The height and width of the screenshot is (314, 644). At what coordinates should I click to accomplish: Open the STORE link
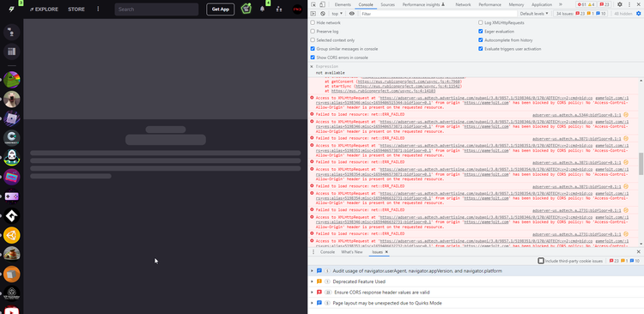click(76, 9)
